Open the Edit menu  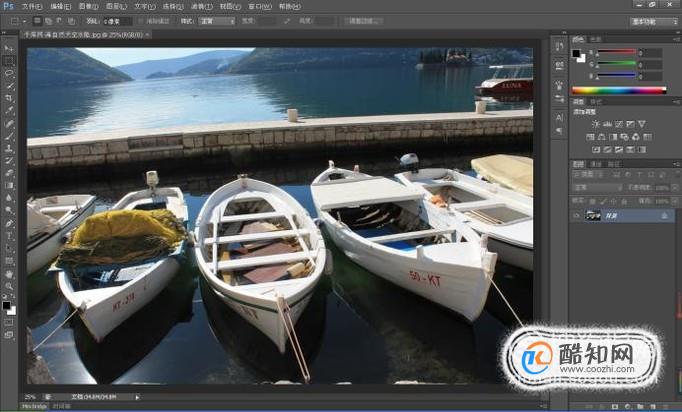pyautogui.click(x=60, y=7)
